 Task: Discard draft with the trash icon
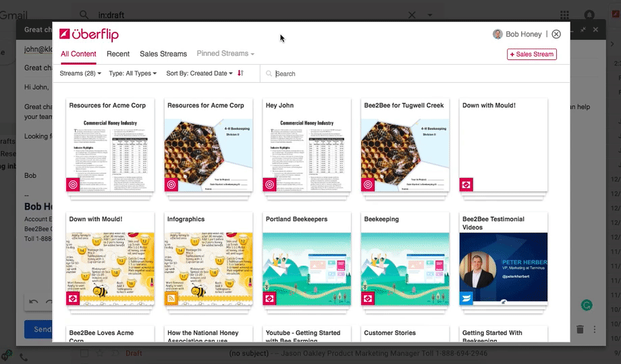[x=580, y=329]
